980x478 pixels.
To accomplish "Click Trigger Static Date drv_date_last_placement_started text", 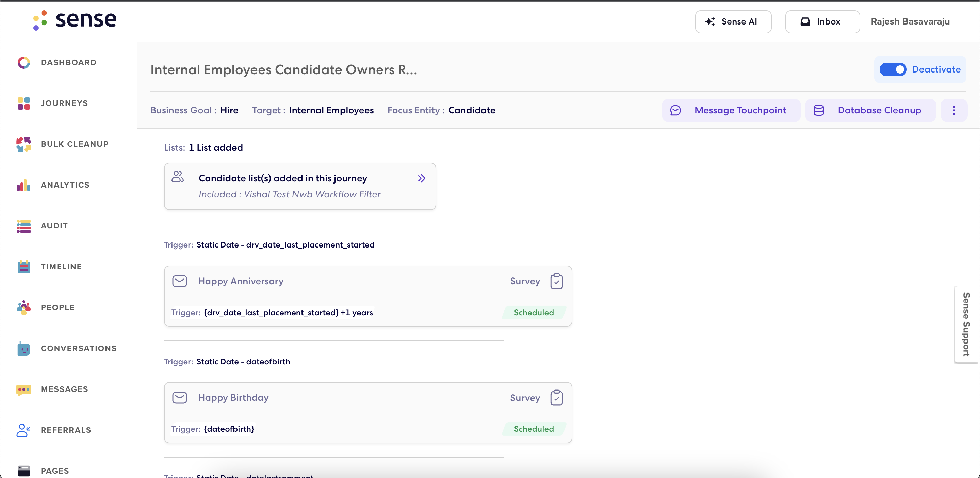I will 269,245.
